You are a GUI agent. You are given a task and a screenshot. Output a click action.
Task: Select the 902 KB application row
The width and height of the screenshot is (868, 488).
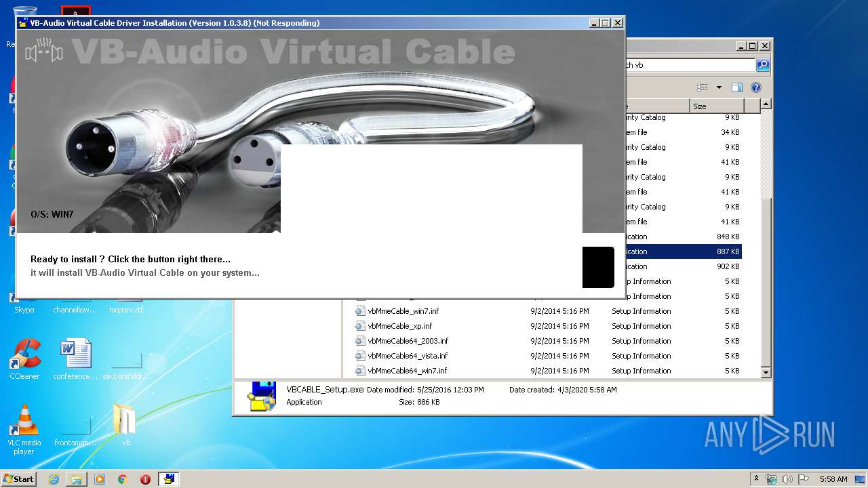[683, 266]
